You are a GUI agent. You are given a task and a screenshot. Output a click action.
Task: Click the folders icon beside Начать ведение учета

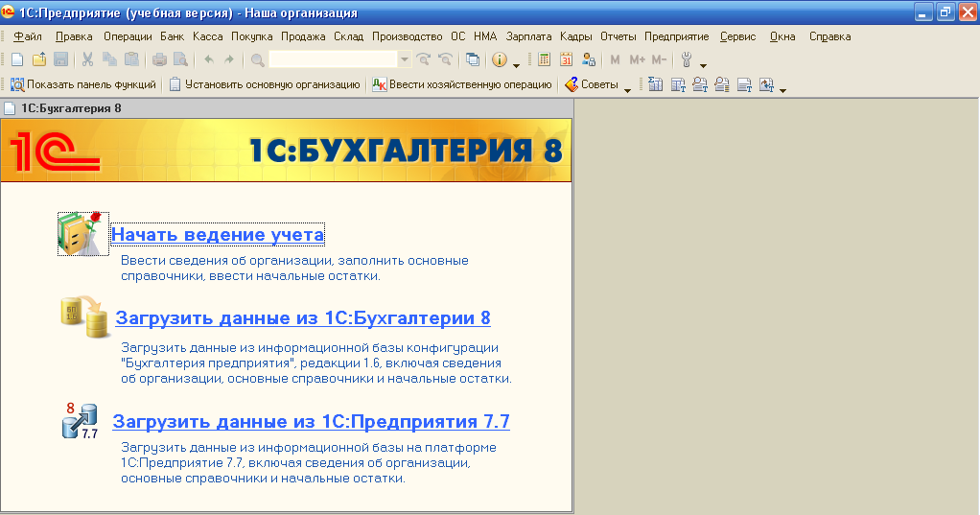(x=83, y=234)
